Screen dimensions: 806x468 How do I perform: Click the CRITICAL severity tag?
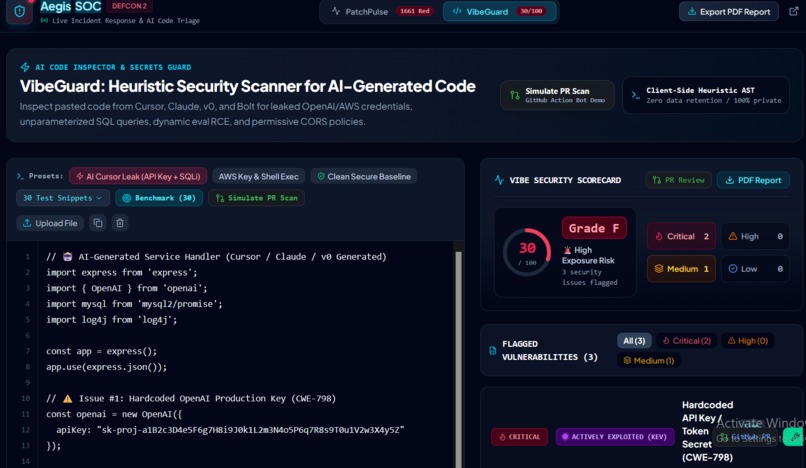520,437
